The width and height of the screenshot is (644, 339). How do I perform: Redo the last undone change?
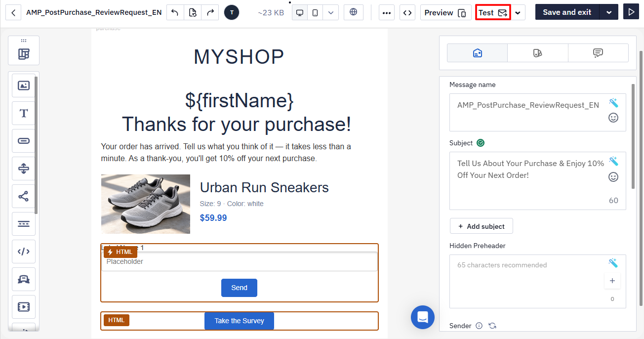[x=210, y=12]
